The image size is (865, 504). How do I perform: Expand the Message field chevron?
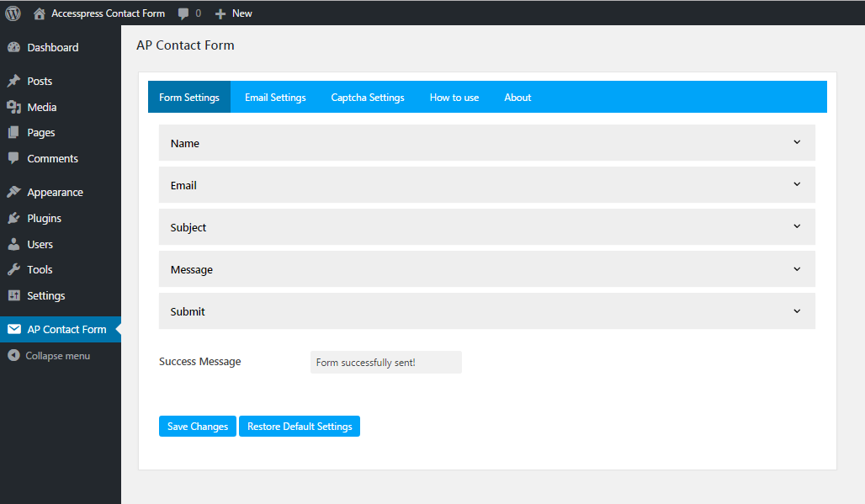[797, 269]
